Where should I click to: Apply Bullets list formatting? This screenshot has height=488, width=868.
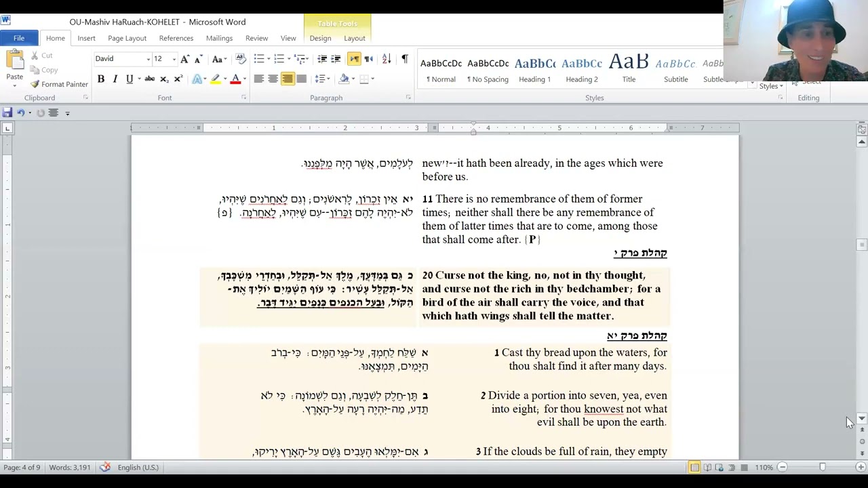click(258, 59)
